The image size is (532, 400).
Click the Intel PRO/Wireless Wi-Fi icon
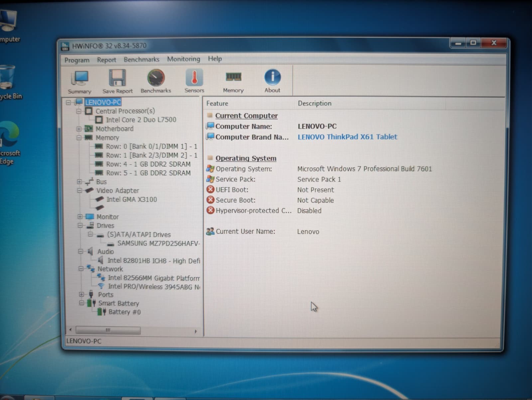[101, 286]
